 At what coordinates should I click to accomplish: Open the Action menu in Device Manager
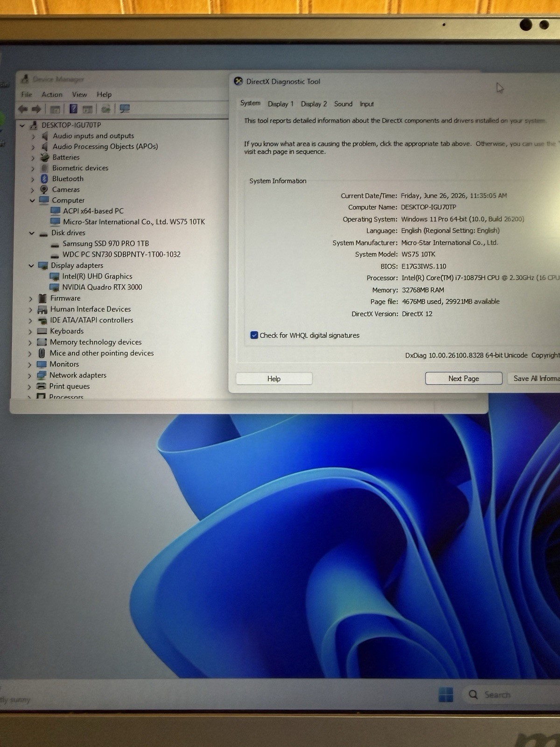click(x=52, y=94)
